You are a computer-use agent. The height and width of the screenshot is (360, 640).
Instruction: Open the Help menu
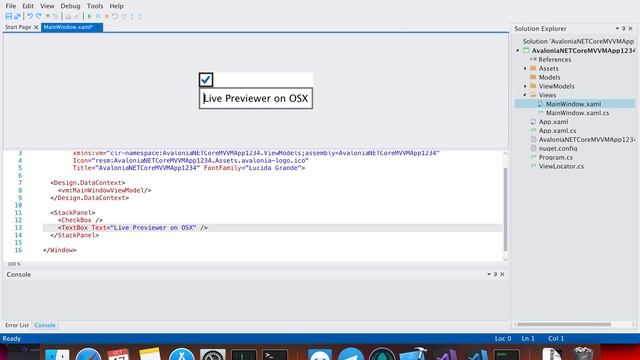(x=116, y=6)
